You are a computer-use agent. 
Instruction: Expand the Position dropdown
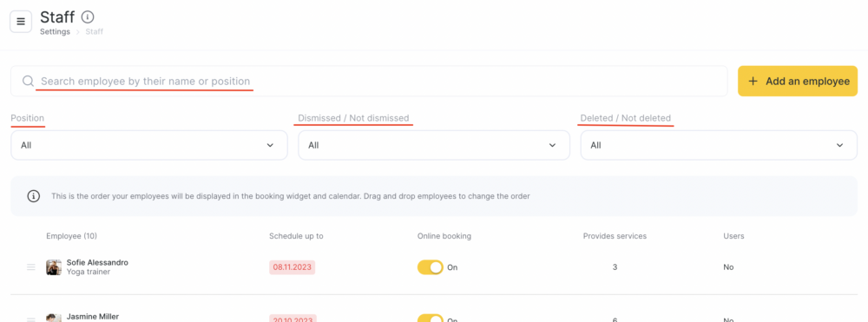pyautogui.click(x=149, y=146)
